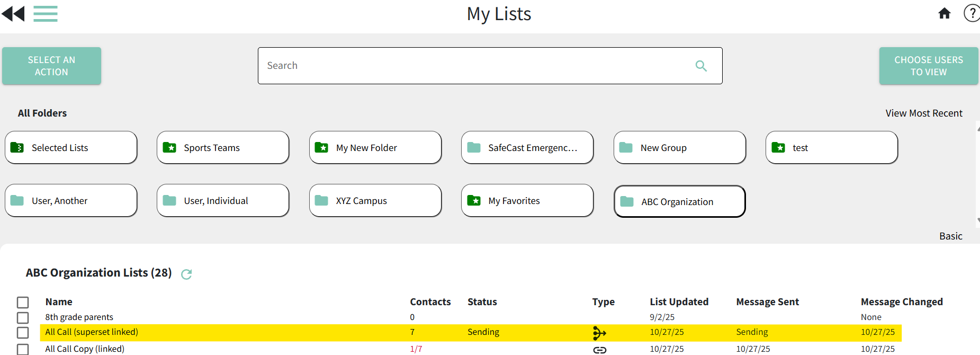Open the 8th grade parents list

point(79,317)
